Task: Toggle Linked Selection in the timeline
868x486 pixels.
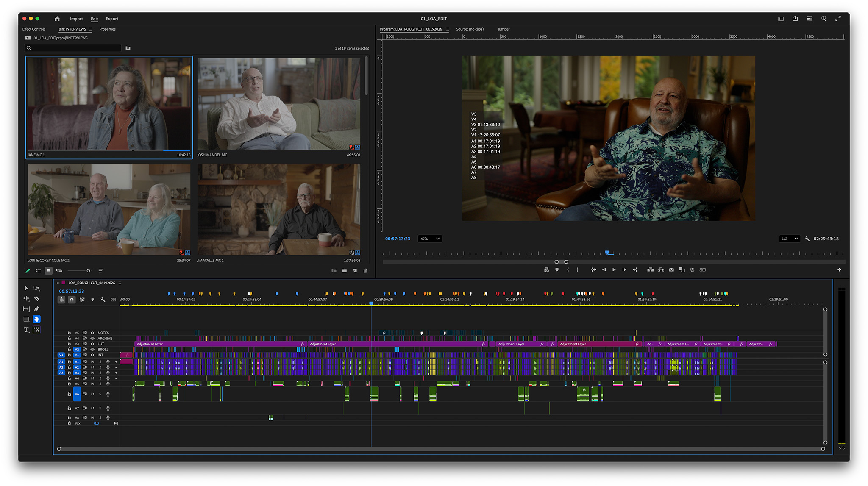Action: click(x=82, y=300)
